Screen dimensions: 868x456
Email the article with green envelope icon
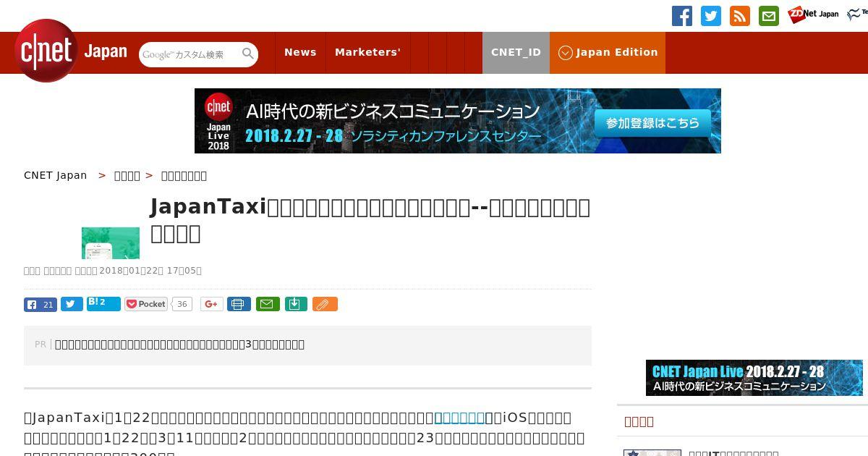tap(267, 304)
